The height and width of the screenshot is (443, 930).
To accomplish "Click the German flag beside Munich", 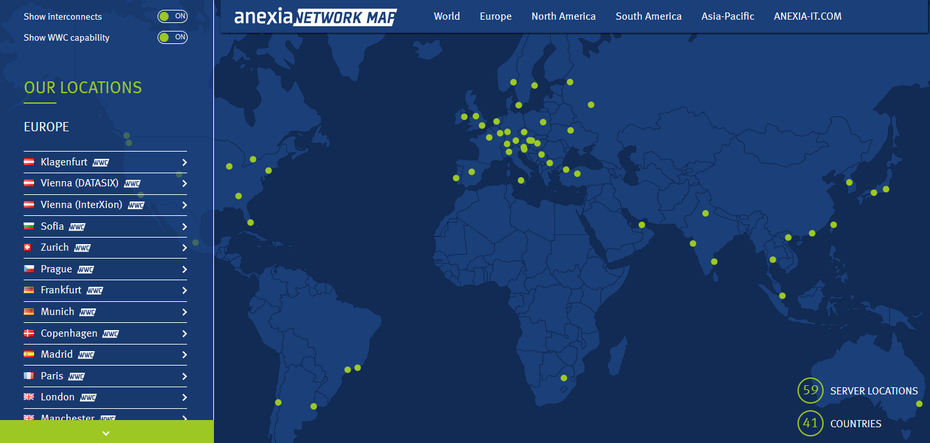I will pos(29,311).
